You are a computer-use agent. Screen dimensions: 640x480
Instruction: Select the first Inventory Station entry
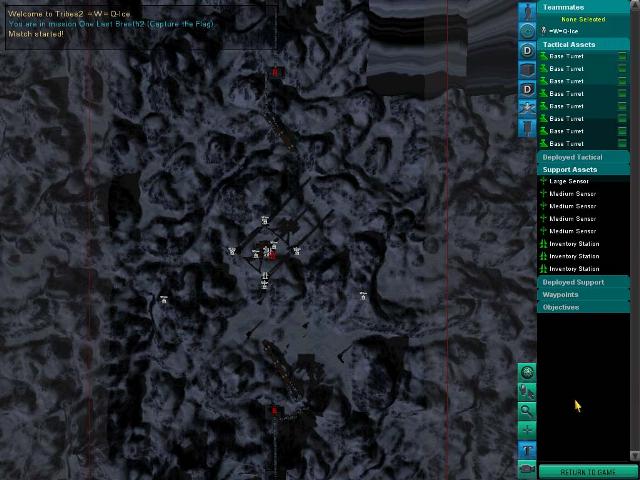[583, 244]
